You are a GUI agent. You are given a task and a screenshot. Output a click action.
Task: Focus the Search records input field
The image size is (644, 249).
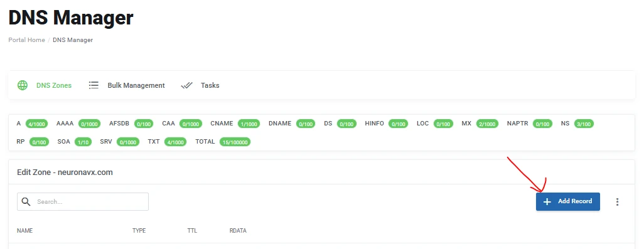point(83,201)
